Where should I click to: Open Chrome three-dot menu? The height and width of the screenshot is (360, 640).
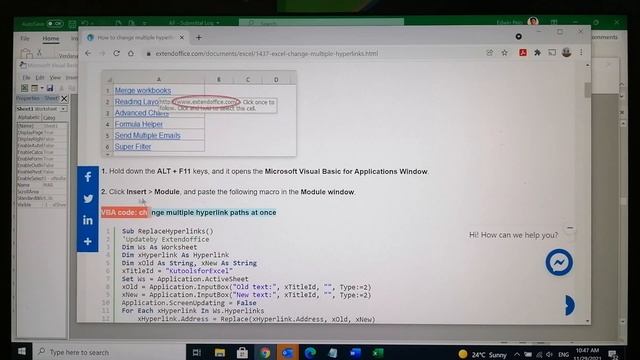(581, 53)
